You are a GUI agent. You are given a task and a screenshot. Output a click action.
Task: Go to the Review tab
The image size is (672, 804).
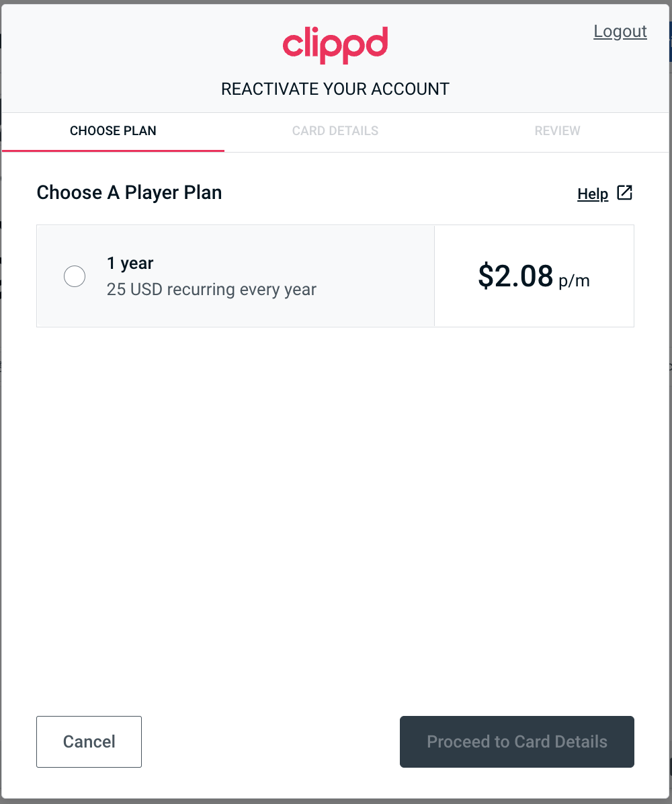pyautogui.click(x=557, y=131)
